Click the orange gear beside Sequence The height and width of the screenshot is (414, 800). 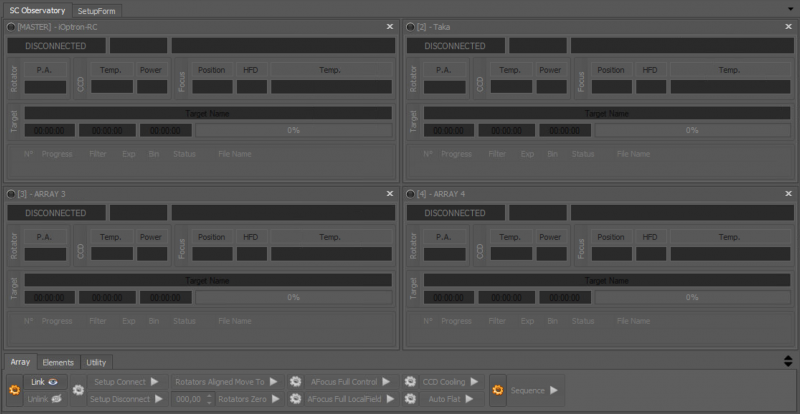[498, 391]
